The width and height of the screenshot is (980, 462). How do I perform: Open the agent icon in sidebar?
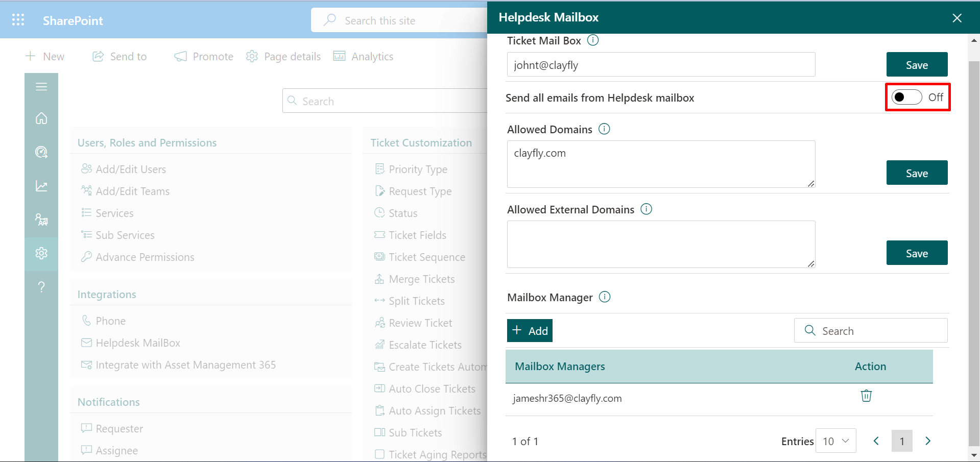tap(41, 220)
